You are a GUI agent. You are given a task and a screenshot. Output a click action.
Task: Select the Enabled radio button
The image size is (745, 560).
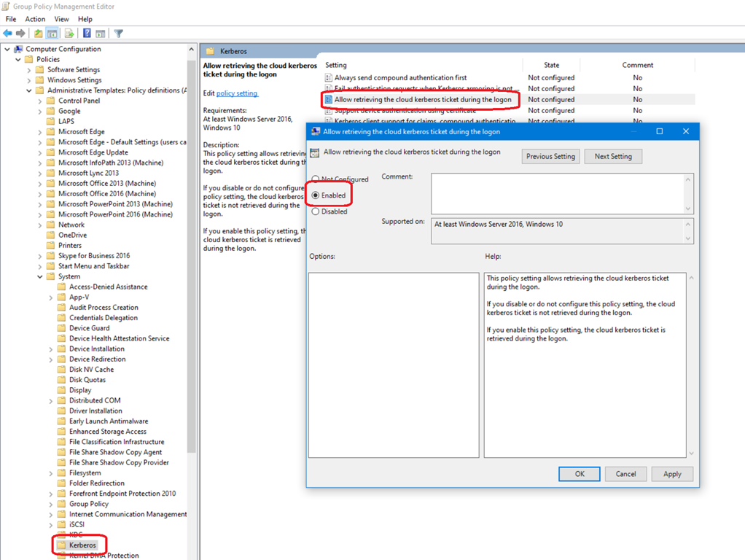pos(316,195)
